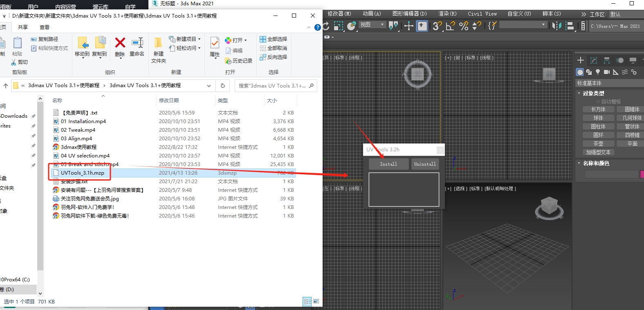The image size is (644, 310).
Task: Click the magenta object color swatch
Action: 642,174
